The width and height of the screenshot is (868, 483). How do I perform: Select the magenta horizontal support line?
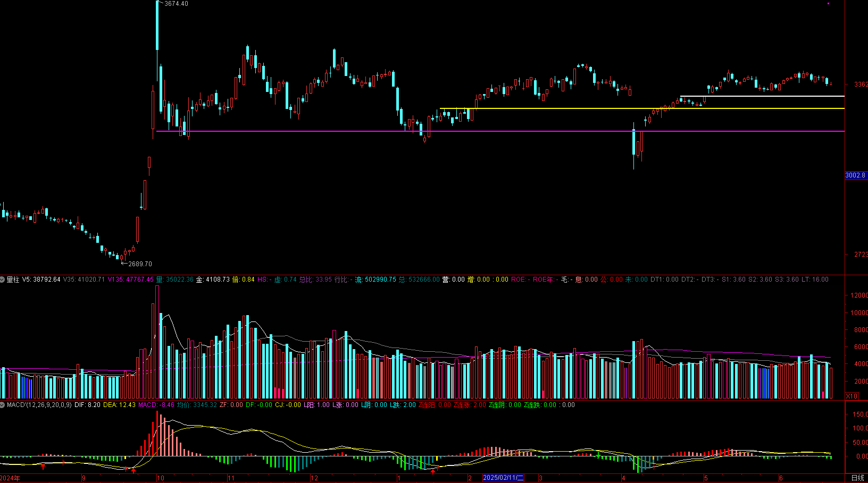[x=500, y=131]
